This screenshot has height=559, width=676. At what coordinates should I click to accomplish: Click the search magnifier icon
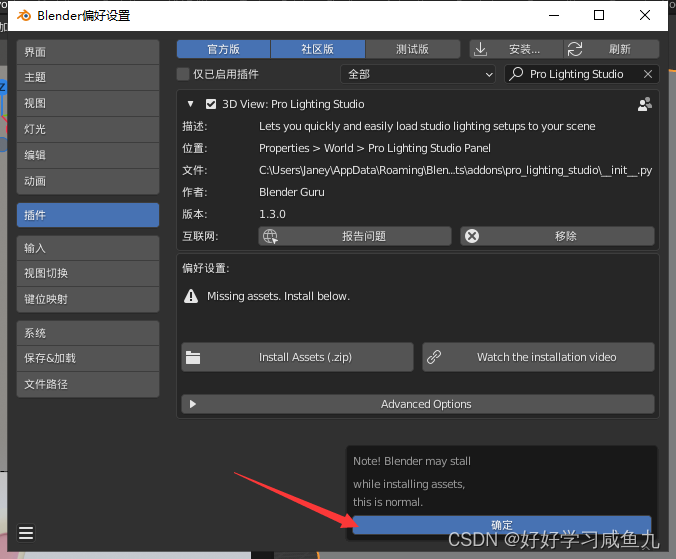tap(516, 74)
